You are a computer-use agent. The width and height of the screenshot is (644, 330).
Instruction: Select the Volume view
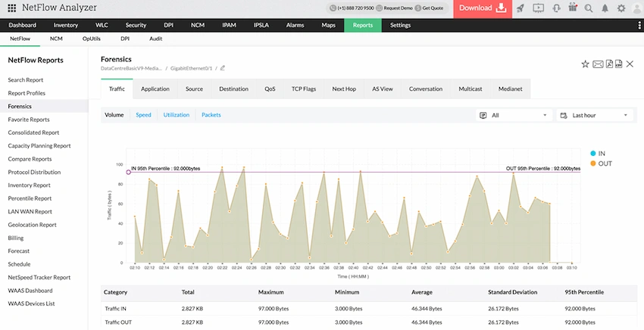pos(114,115)
